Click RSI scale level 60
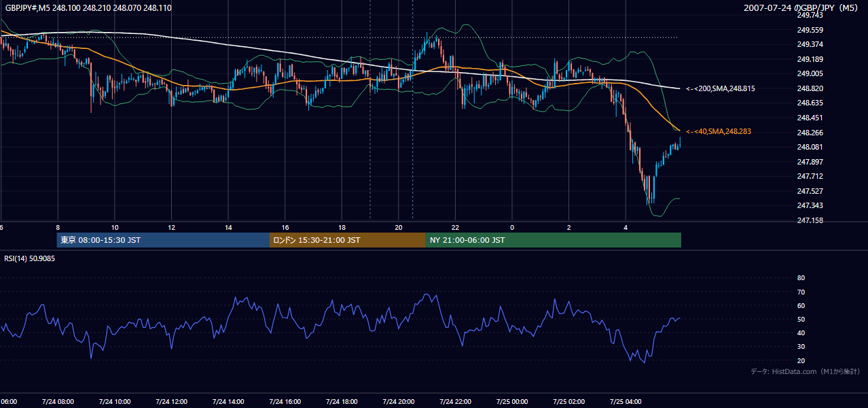 pyautogui.click(x=801, y=305)
